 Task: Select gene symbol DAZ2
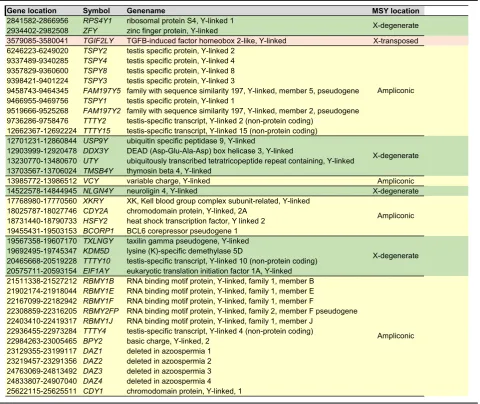coord(93,361)
